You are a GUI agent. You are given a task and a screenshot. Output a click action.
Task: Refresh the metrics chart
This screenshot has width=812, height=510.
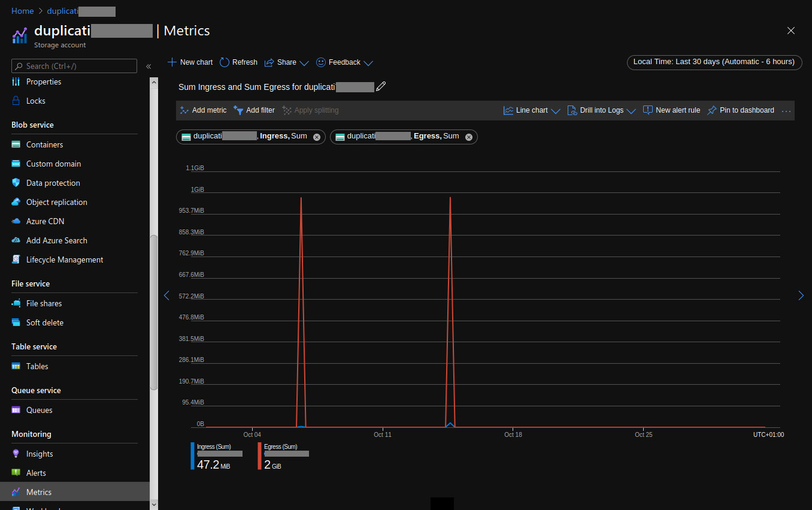point(238,62)
